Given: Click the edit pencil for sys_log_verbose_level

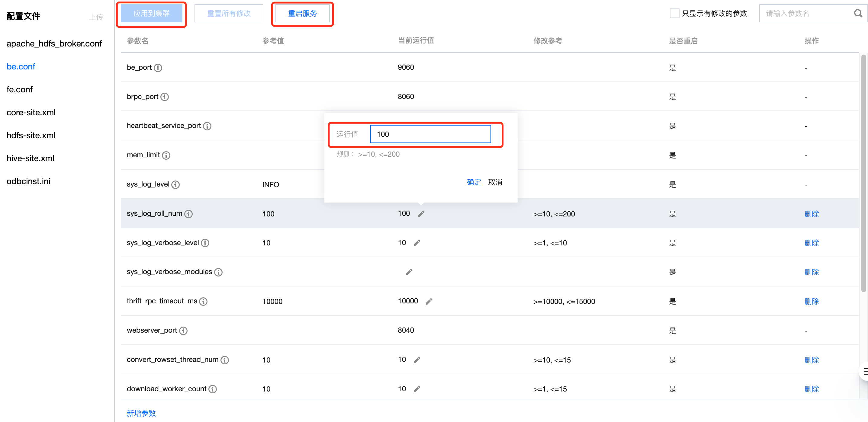Looking at the screenshot, I should (x=417, y=243).
